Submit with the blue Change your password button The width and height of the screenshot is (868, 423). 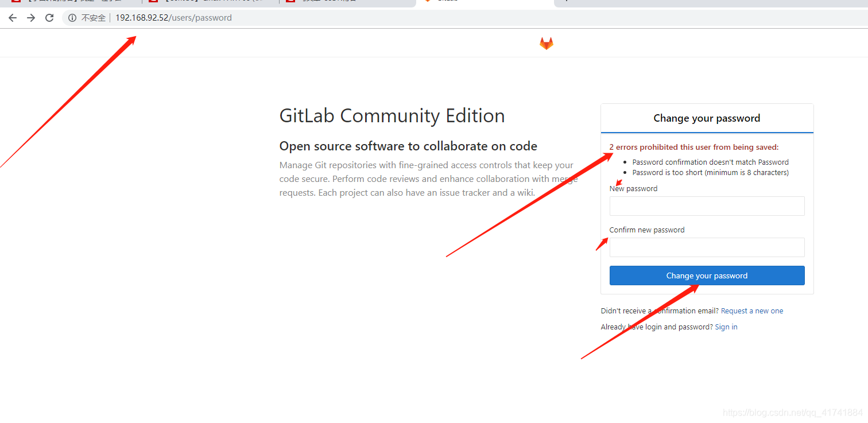point(707,275)
